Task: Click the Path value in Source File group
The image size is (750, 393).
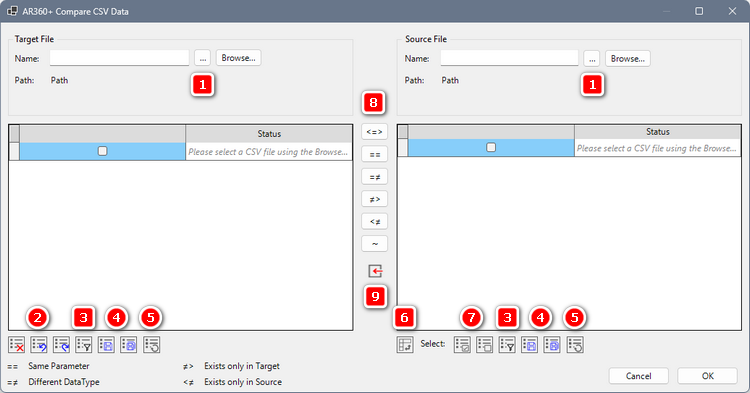Action: pos(450,80)
